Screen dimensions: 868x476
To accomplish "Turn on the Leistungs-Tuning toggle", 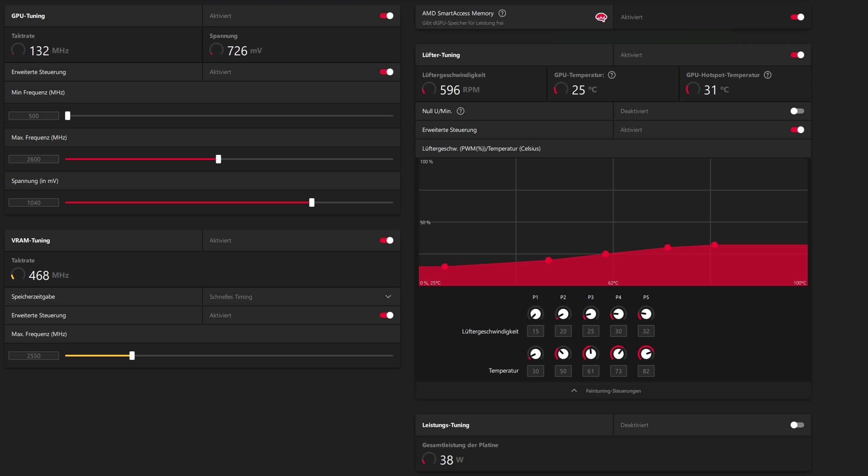I will point(797,425).
